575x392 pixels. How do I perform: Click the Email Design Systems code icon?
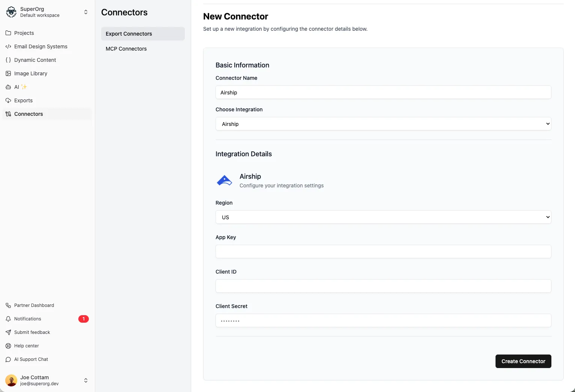point(8,46)
